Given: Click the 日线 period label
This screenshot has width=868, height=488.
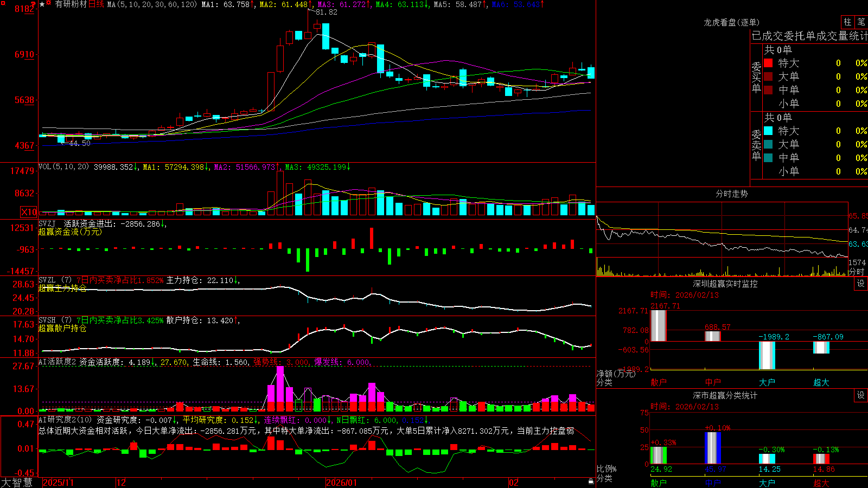Looking at the screenshot, I should [x=96, y=4].
